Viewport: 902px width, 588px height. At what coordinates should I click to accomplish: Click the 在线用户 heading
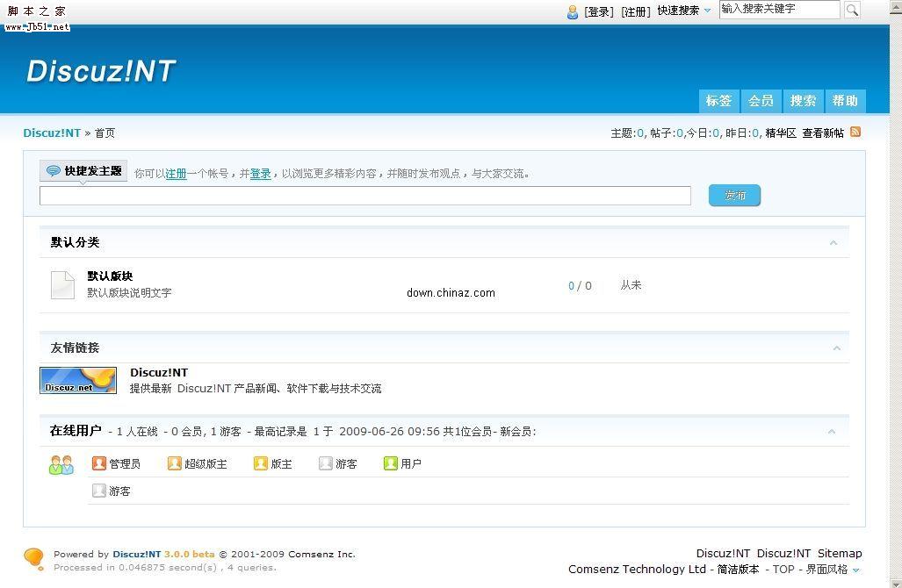pyautogui.click(x=76, y=431)
